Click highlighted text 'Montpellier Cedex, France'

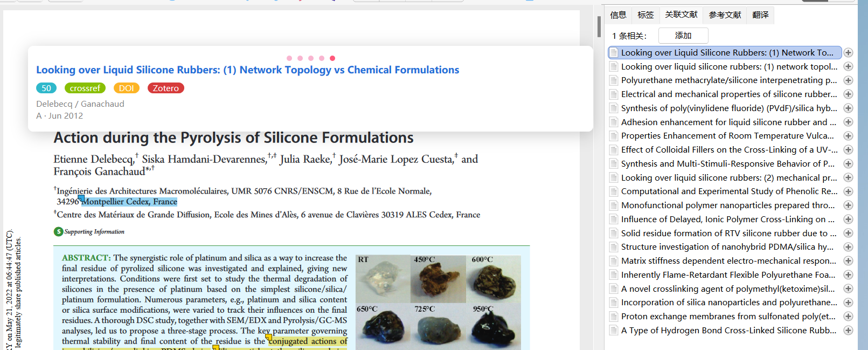point(129,202)
